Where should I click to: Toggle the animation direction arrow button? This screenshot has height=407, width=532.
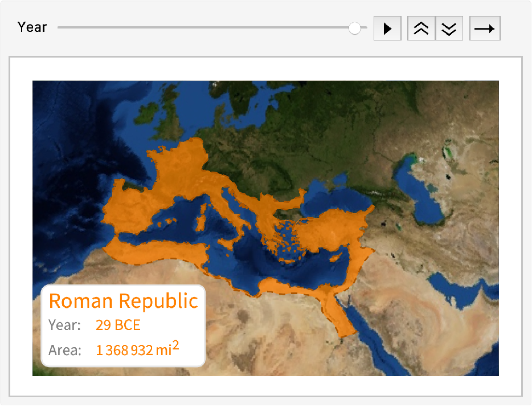point(485,29)
